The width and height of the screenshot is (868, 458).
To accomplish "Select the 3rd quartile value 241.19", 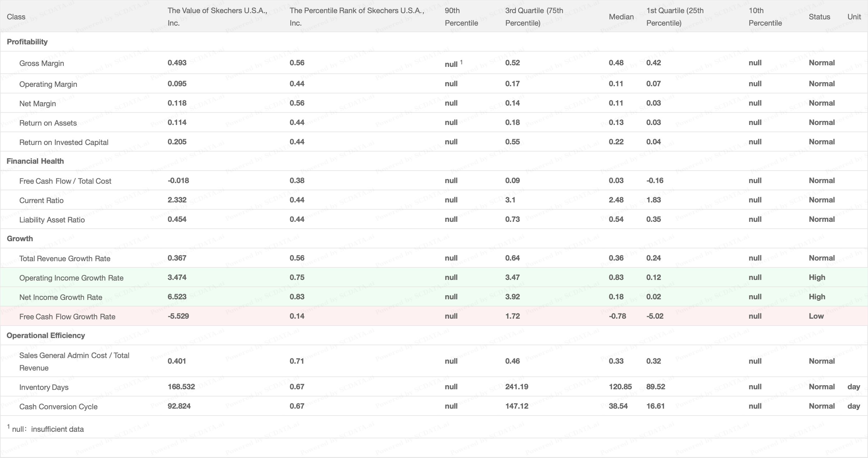I will pyautogui.click(x=516, y=386).
